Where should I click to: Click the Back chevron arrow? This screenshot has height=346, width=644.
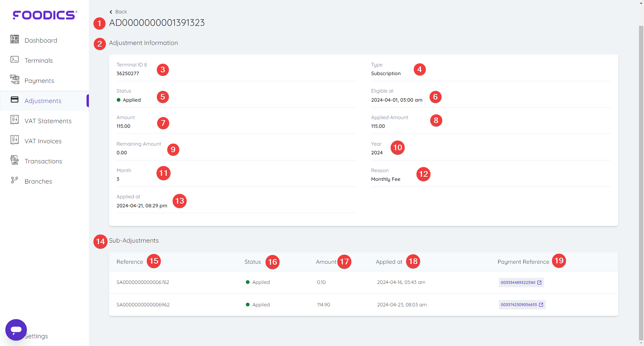click(x=111, y=11)
